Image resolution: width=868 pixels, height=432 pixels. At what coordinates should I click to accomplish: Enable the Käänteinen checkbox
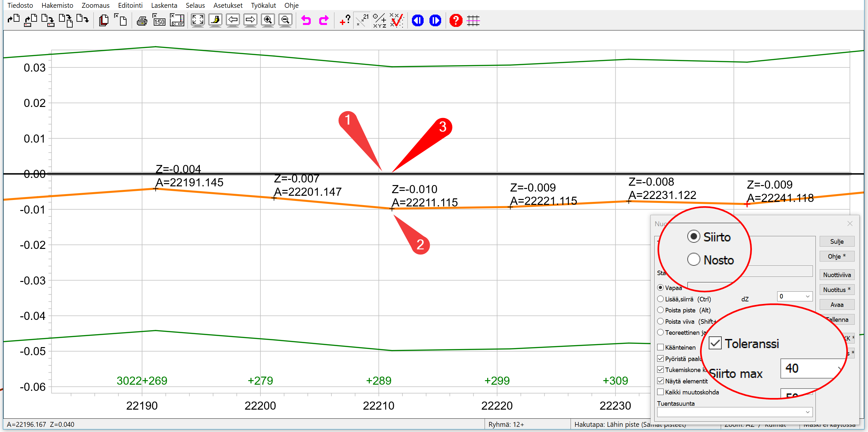[660, 347]
